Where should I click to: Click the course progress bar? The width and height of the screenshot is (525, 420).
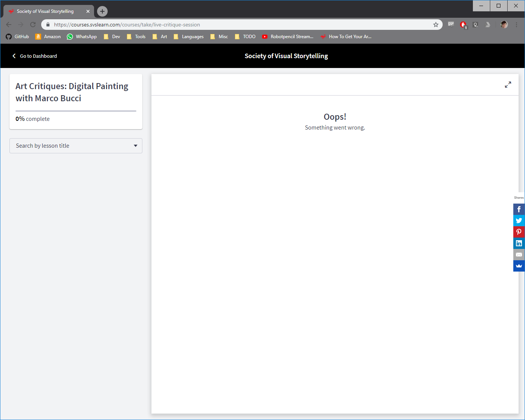(x=76, y=111)
